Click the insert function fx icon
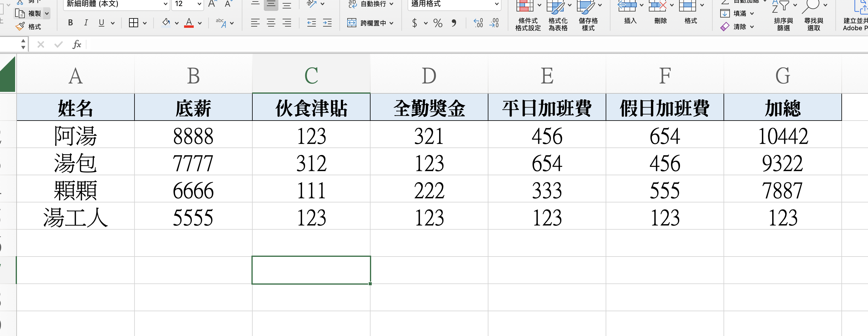Viewport: 868px width, 336px height. (x=77, y=44)
